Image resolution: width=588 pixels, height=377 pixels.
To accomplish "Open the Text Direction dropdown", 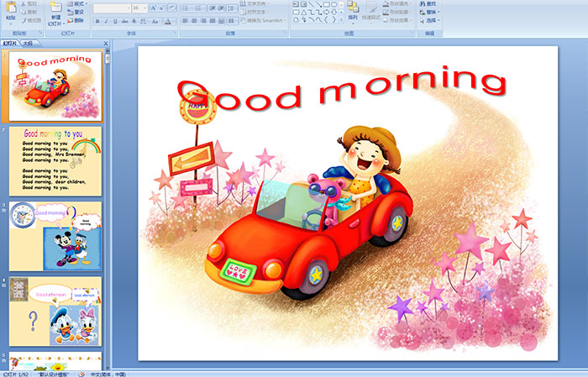I will [x=255, y=3].
